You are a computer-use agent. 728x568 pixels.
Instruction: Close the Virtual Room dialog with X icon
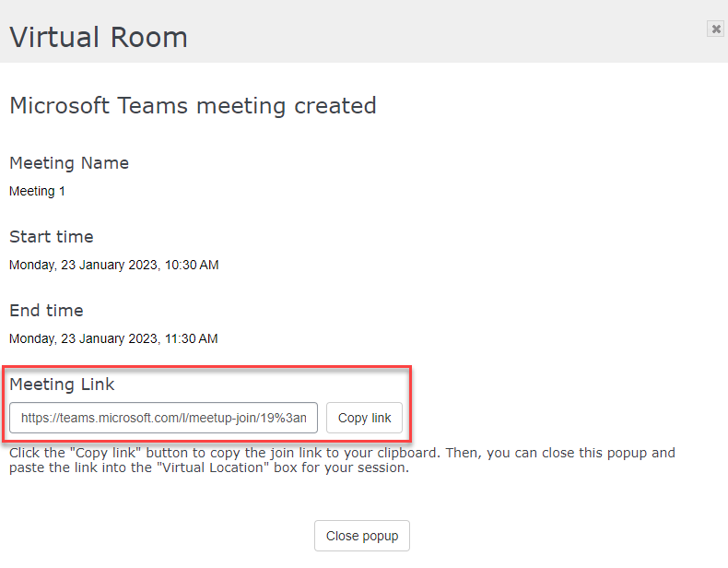coord(715,30)
